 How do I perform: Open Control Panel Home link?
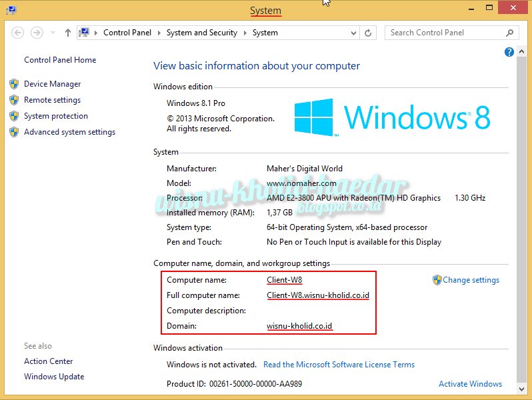click(60, 60)
